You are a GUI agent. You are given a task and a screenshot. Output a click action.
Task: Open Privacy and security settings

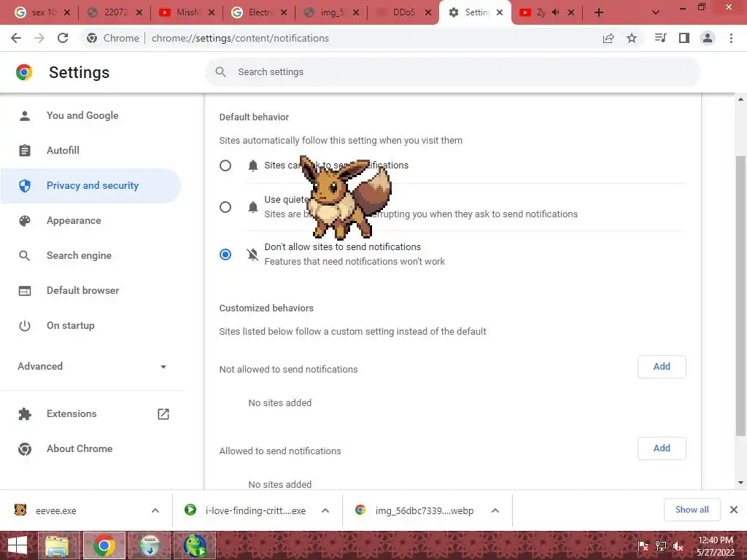[90, 186]
